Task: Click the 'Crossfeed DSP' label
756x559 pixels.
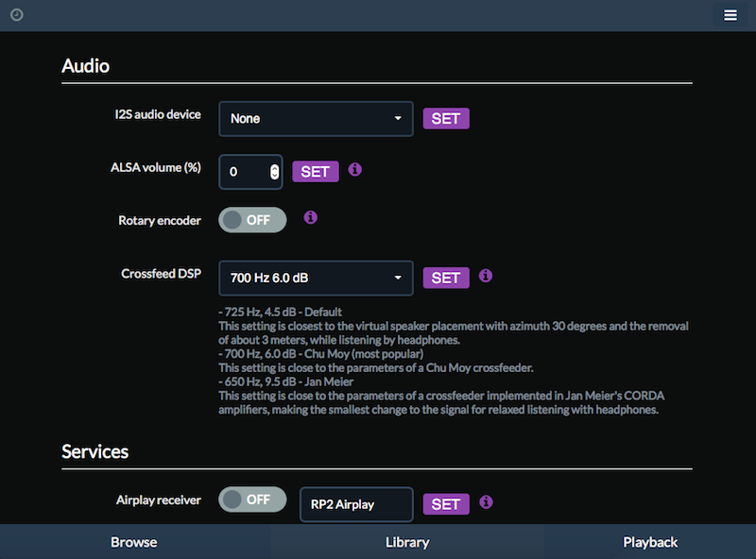Action: (x=161, y=274)
